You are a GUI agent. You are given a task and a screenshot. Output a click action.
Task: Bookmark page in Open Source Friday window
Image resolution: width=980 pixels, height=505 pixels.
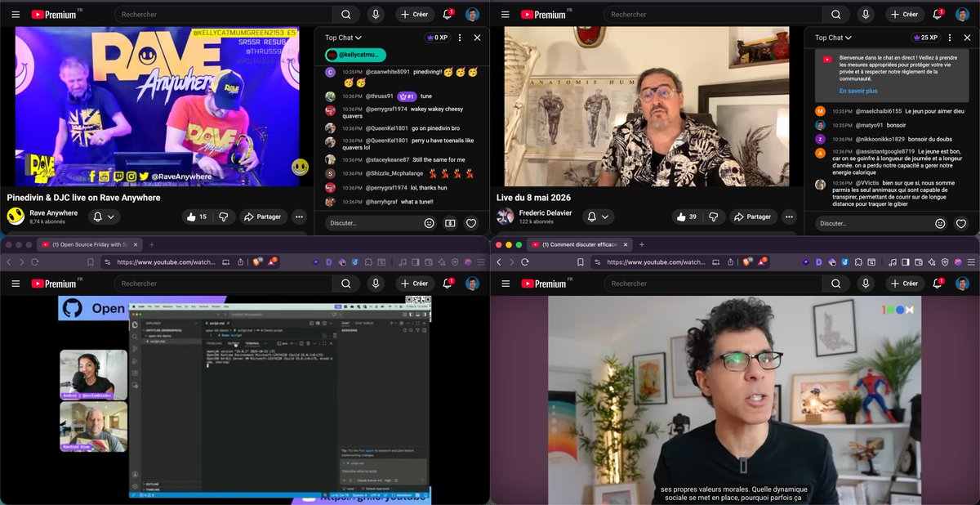(x=91, y=262)
